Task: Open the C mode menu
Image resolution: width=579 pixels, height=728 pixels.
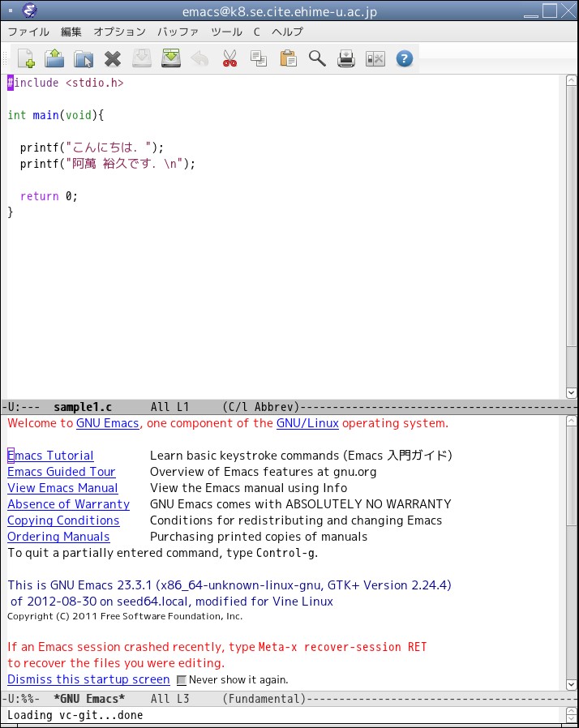Action: 257,32
